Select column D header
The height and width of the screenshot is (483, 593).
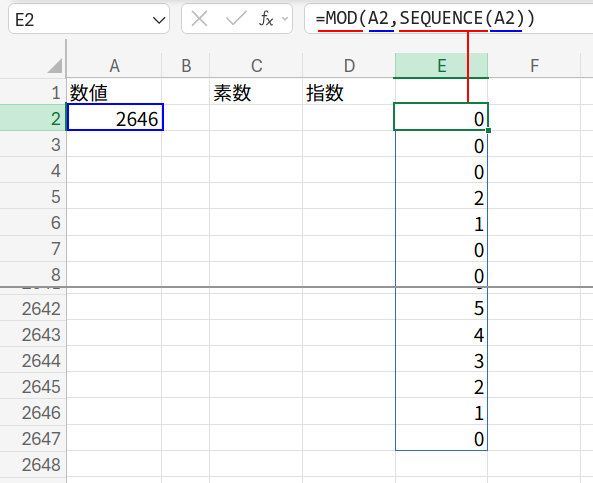pos(349,66)
